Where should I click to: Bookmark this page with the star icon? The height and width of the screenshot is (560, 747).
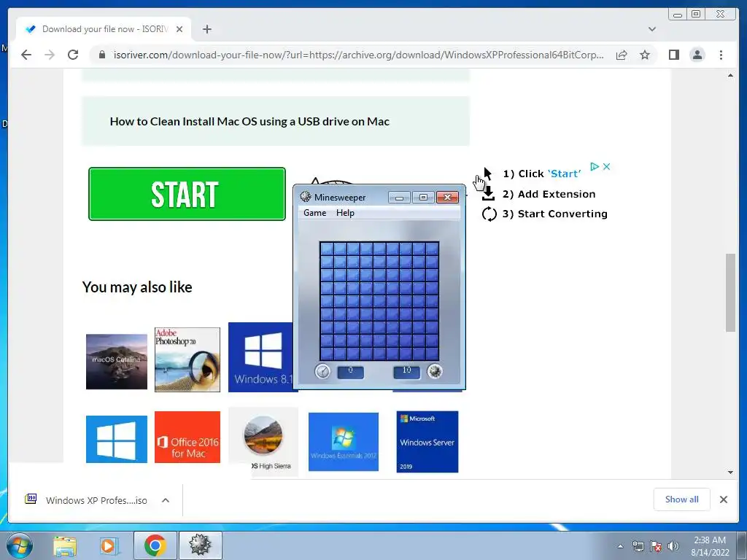[645, 55]
